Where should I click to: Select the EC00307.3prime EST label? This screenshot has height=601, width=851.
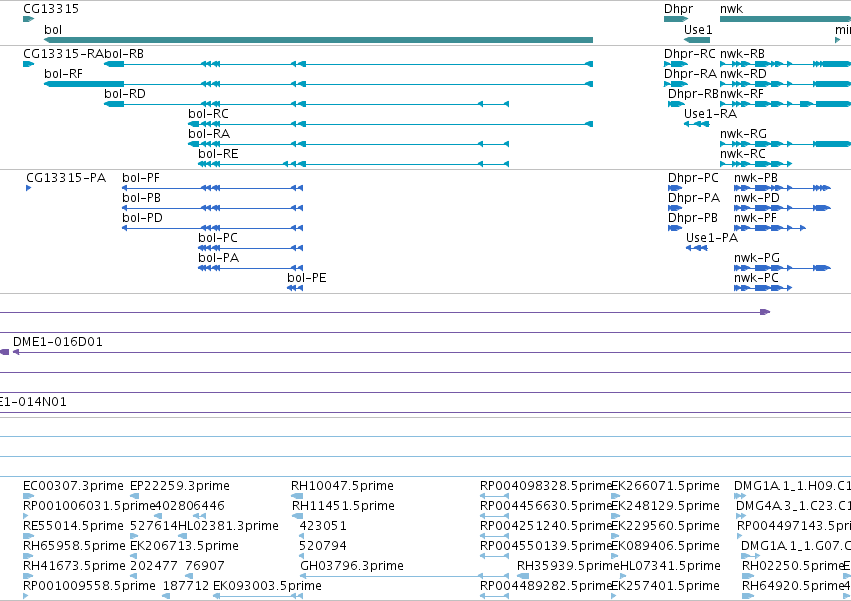coord(73,486)
